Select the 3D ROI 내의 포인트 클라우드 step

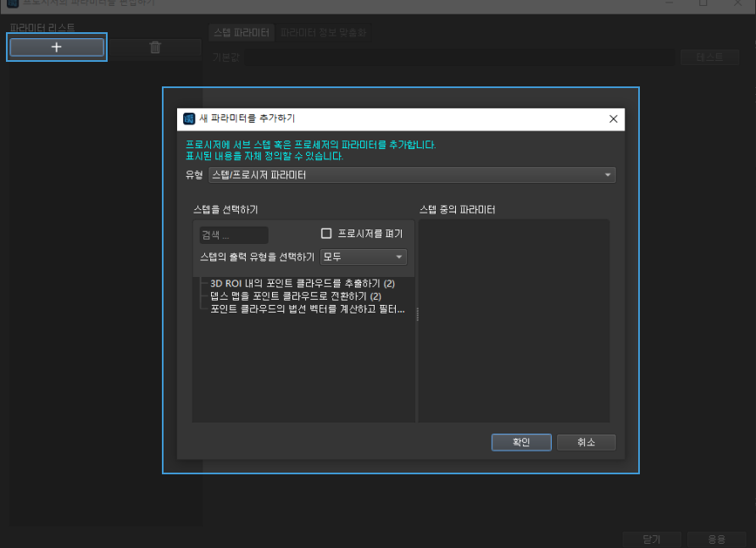[303, 284]
